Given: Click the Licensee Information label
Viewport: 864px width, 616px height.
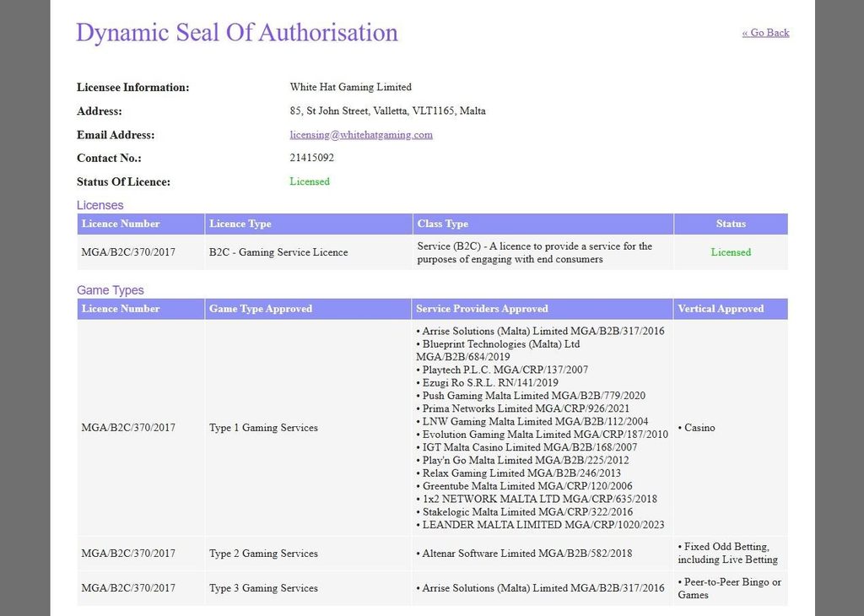Looking at the screenshot, I should tap(132, 87).
